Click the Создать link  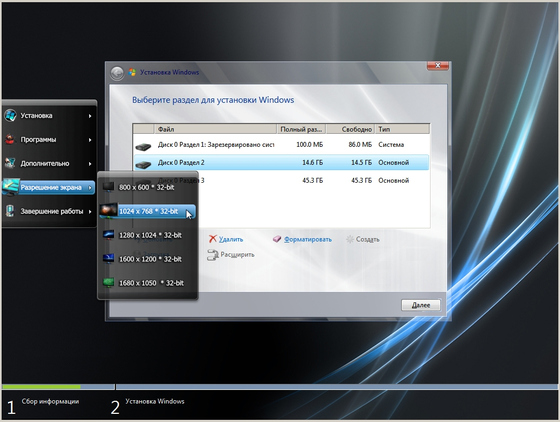point(368,239)
